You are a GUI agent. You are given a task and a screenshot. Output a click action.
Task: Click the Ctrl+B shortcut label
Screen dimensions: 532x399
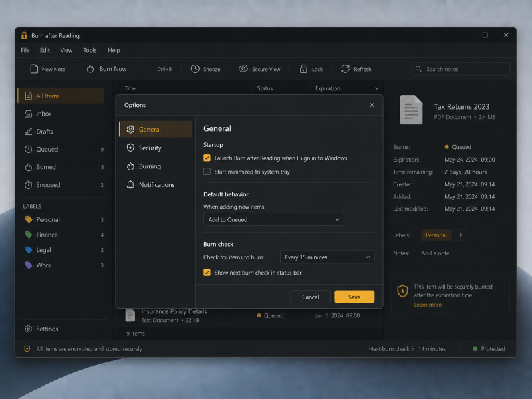(164, 69)
